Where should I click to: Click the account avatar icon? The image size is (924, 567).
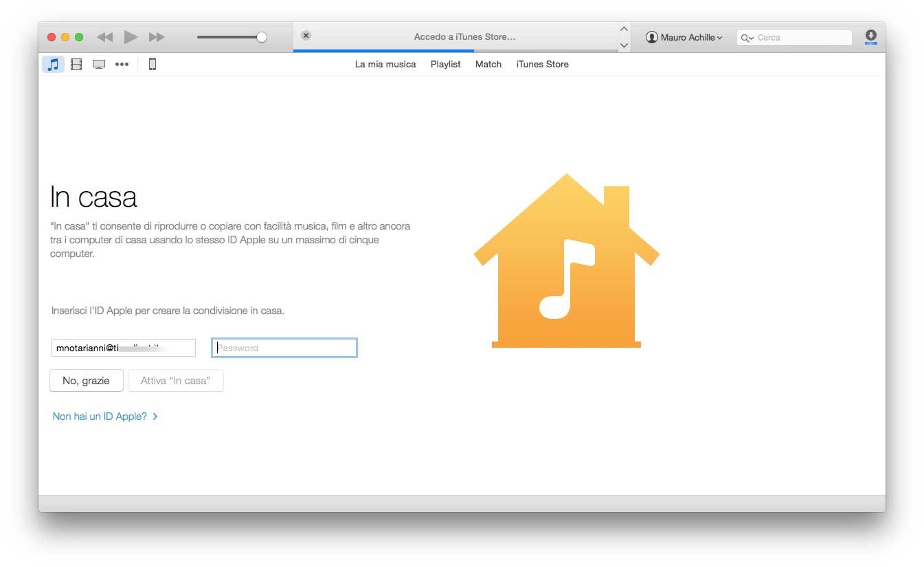click(652, 37)
